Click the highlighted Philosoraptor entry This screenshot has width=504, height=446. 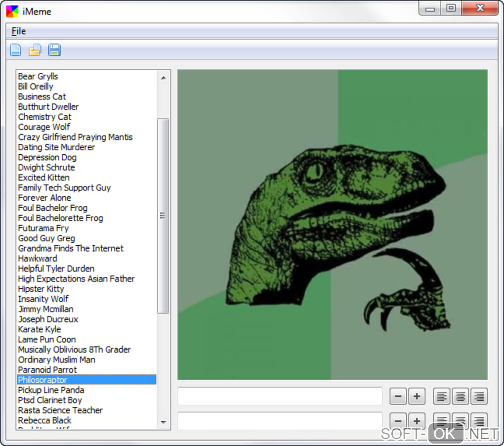point(86,380)
